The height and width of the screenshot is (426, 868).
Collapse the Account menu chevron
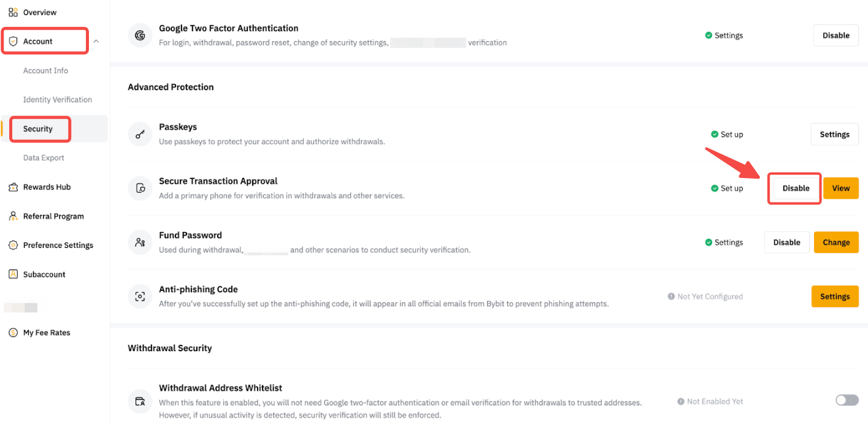coord(96,41)
